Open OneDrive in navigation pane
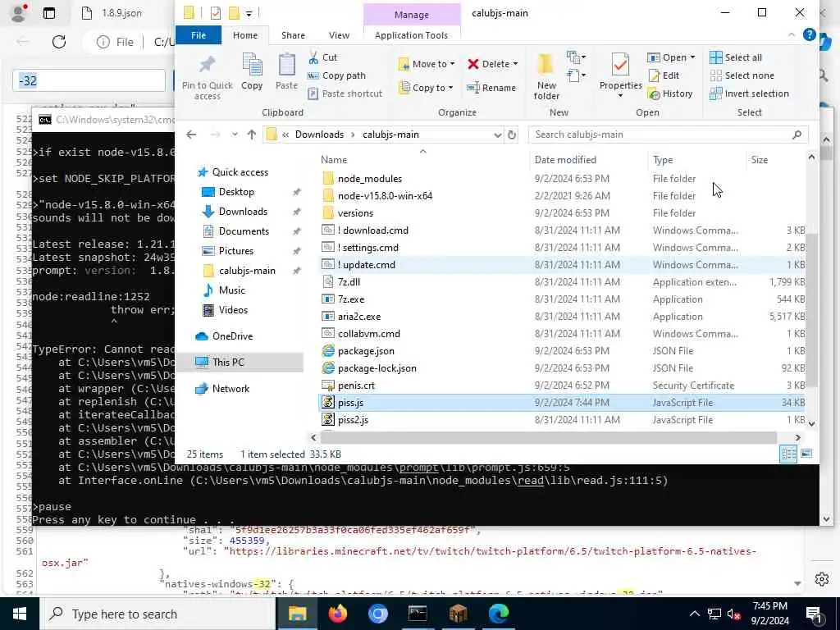 pyautogui.click(x=232, y=336)
